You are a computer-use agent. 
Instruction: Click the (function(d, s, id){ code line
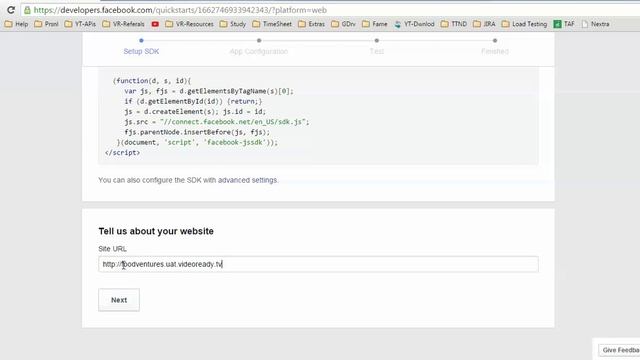(x=152, y=81)
